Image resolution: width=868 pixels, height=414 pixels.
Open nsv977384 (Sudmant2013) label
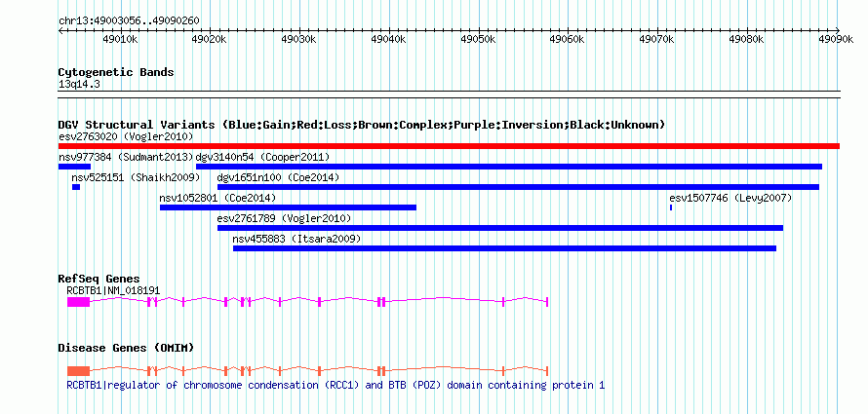point(126,157)
